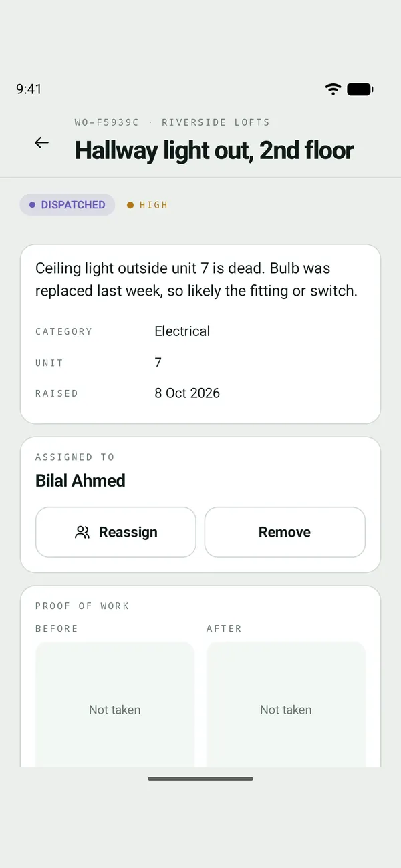Click the people icon on Reassign
401x868 pixels.
click(82, 532)
